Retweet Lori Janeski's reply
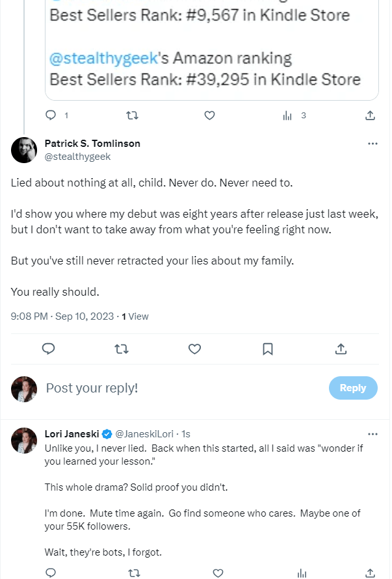The image size is (392, 579). pos(135,573)
